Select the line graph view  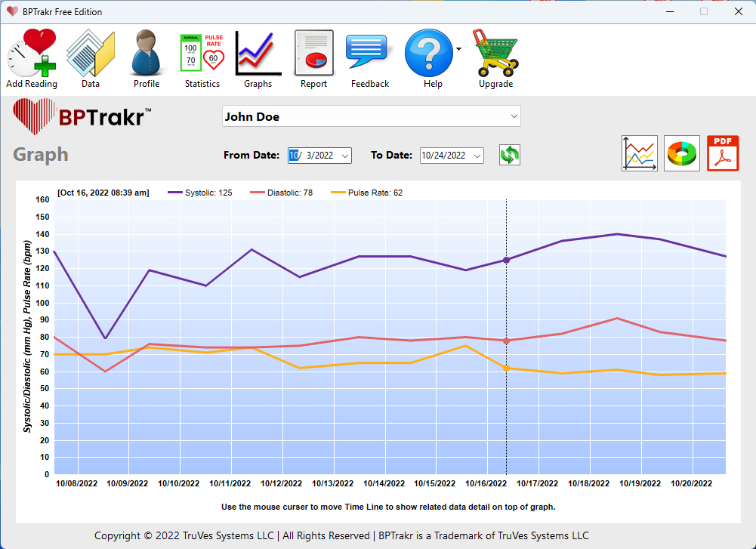(639, 153)
